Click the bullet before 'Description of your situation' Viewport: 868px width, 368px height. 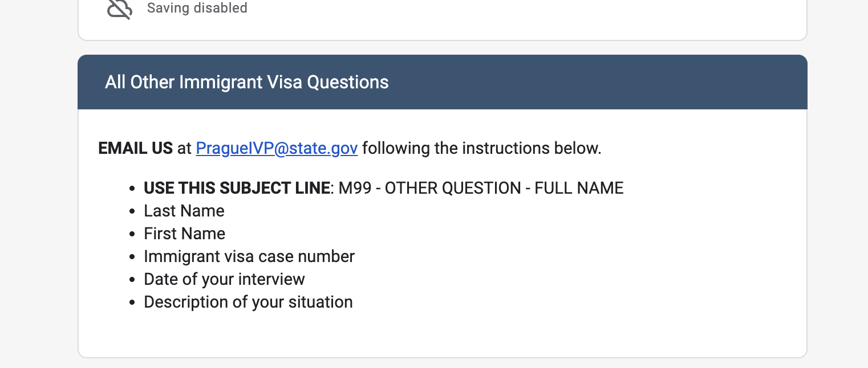(x=132, y=303)
